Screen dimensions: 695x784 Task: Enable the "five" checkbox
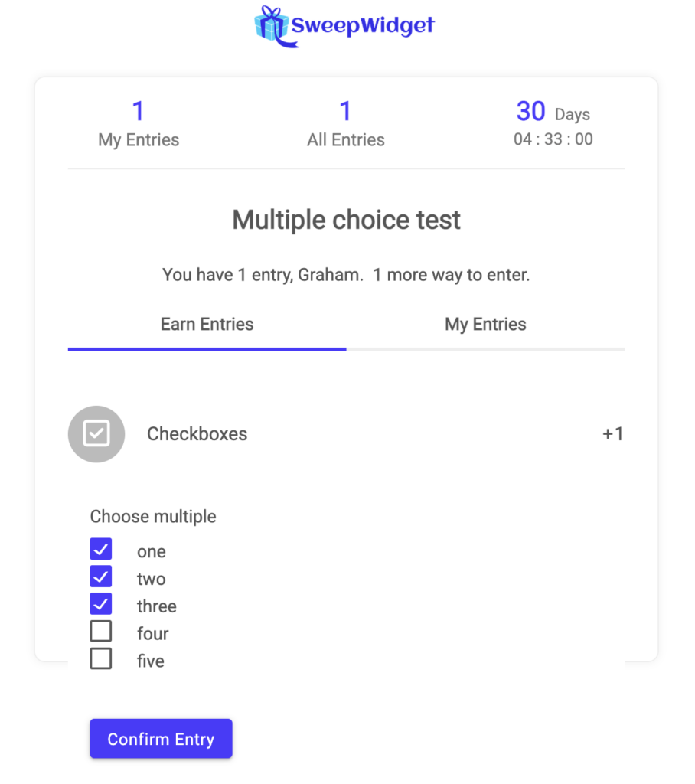[x=101, y=659]
